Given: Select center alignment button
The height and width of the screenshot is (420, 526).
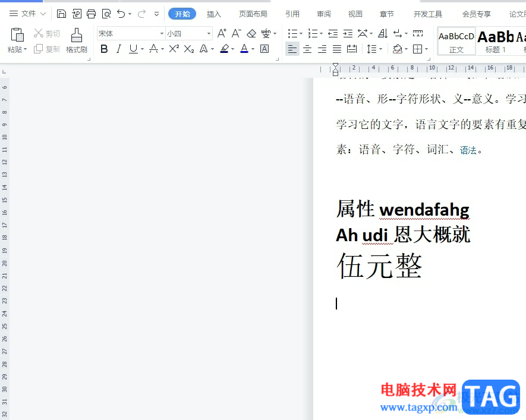Looking at the screenshot, I should tap(307, 49).
